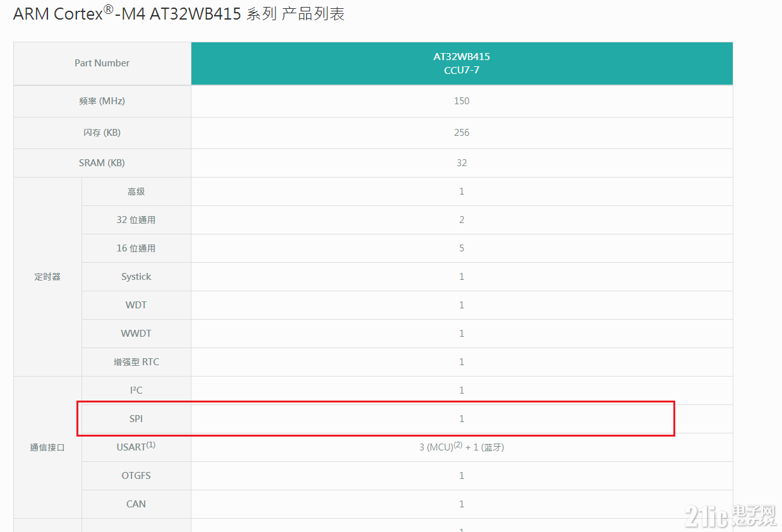
Task: Select the "SRAM (KB)" row label
Action: (x=102, y=163)
